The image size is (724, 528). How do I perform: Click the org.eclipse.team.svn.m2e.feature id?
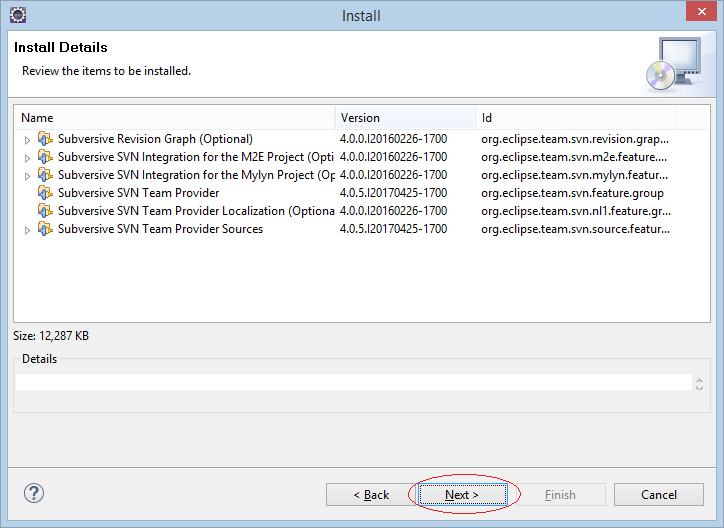pyautogui.click(x=574, y=157)
